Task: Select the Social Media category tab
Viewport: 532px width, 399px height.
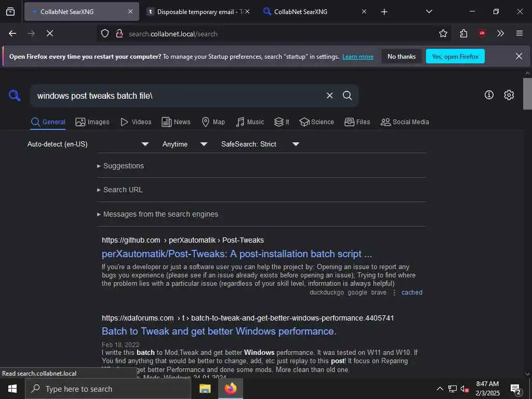Action: [405, 122]
